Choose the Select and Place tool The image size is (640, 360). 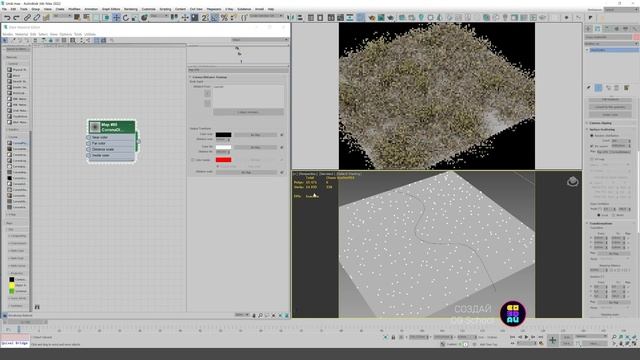click(x=144, y=18)
